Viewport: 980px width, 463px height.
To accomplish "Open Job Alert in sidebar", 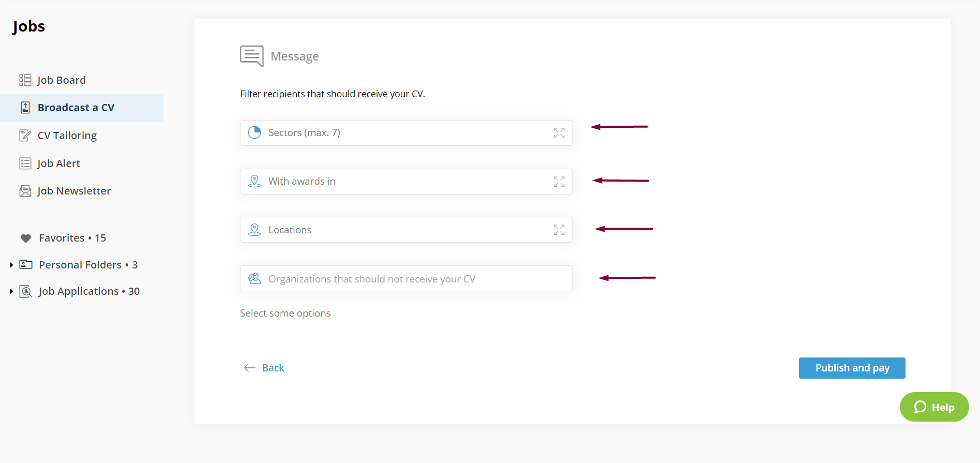I will pyautogui.click(x=58, y=163).
